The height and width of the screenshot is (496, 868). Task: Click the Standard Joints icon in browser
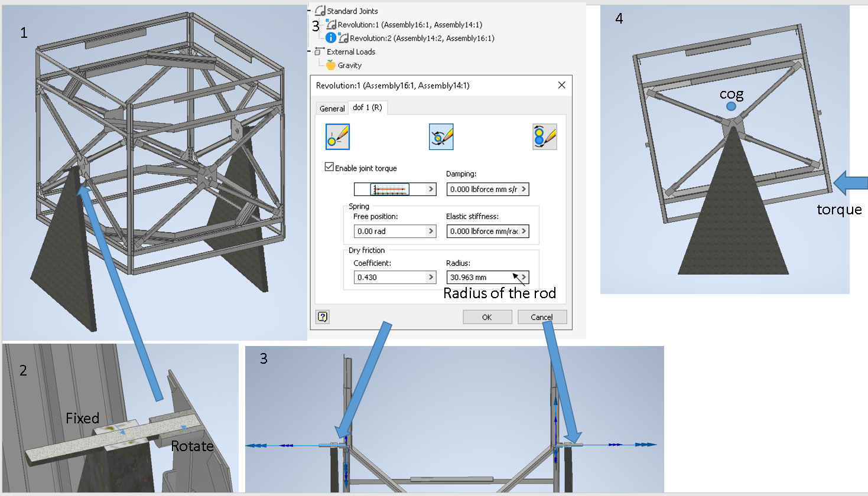(321, 11)
